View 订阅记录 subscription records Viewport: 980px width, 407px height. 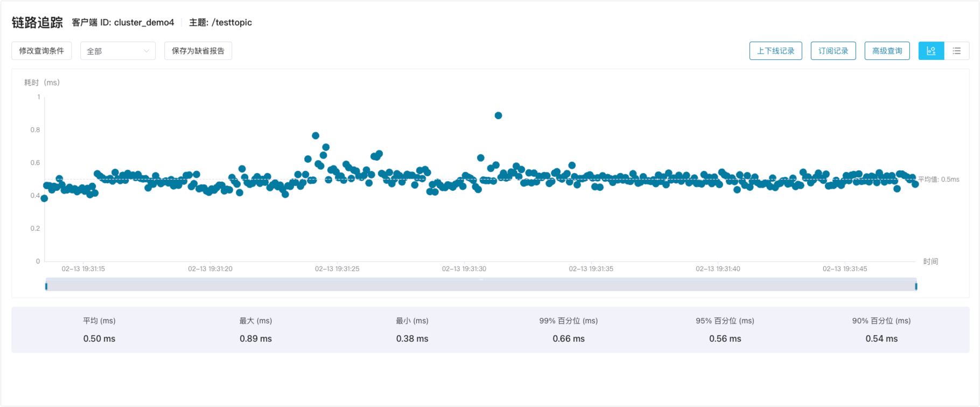[833, 51]
